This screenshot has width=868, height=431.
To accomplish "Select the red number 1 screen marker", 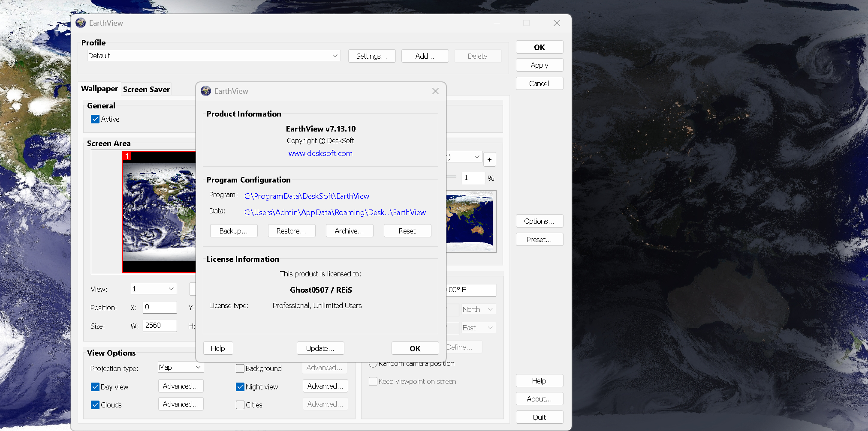I will [x=127, y=156].
